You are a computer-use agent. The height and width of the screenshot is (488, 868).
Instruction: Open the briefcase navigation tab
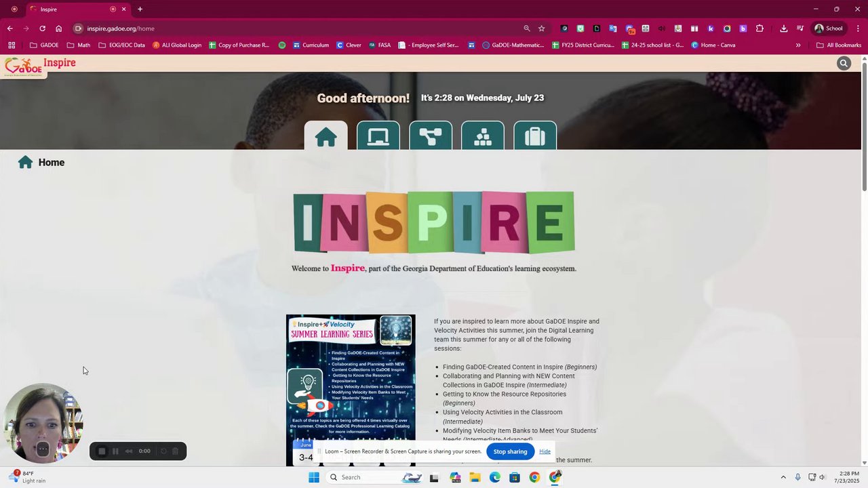(535, 136)
